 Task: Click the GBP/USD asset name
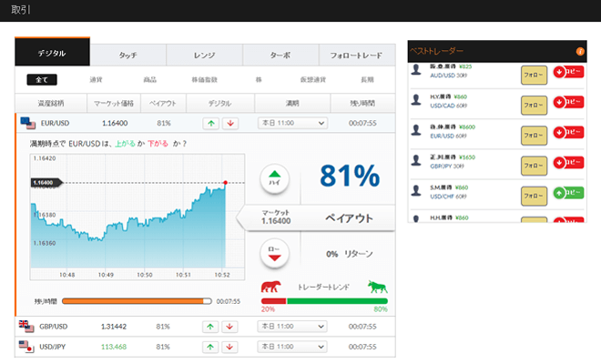[54, 327]
